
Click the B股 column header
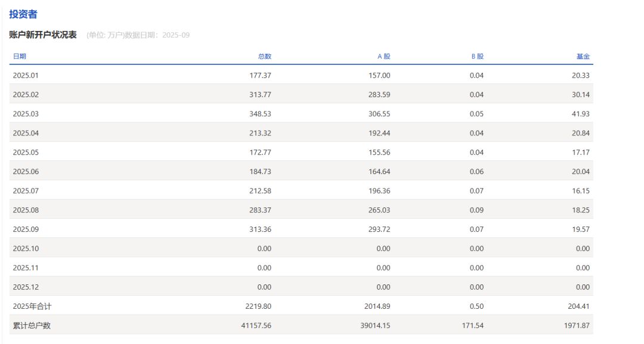(x=477, y=56)
